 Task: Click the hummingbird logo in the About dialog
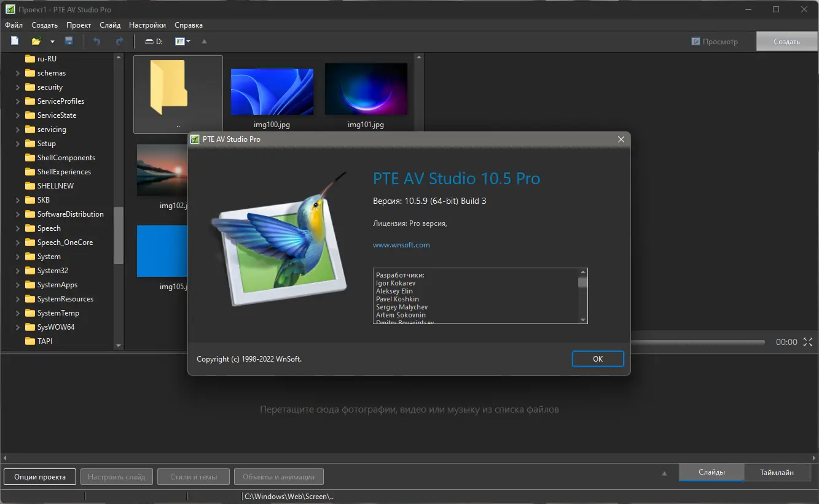[280, 238]
